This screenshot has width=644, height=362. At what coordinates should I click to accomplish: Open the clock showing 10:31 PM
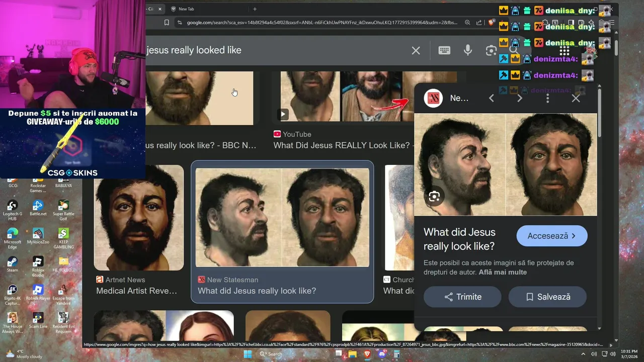(629, 354)
